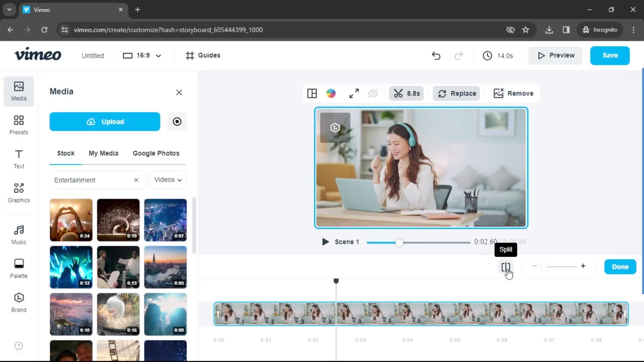
Task: Click the Scene 1 playback progress slider
Action: [418, 242]
